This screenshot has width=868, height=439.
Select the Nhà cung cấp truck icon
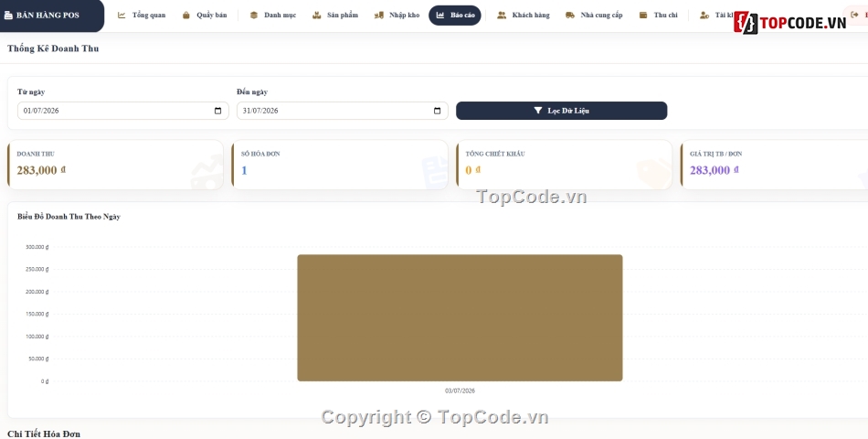point(570,15)
